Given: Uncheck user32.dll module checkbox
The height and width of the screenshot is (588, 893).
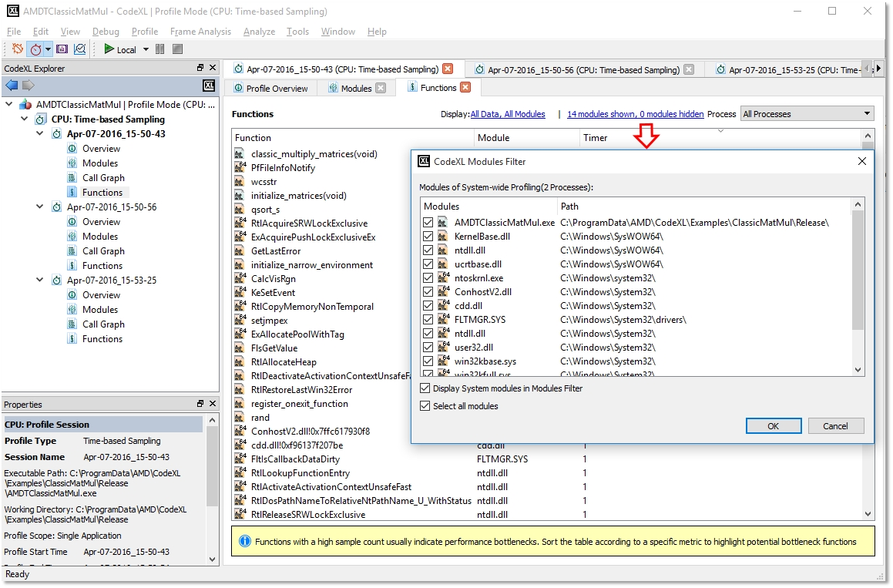Looking at the screenshot, I should pos(428,347).
